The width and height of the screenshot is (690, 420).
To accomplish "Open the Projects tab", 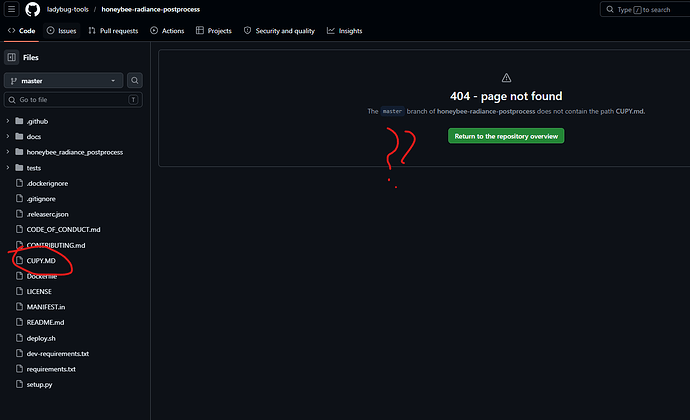I will click(214, 31).
